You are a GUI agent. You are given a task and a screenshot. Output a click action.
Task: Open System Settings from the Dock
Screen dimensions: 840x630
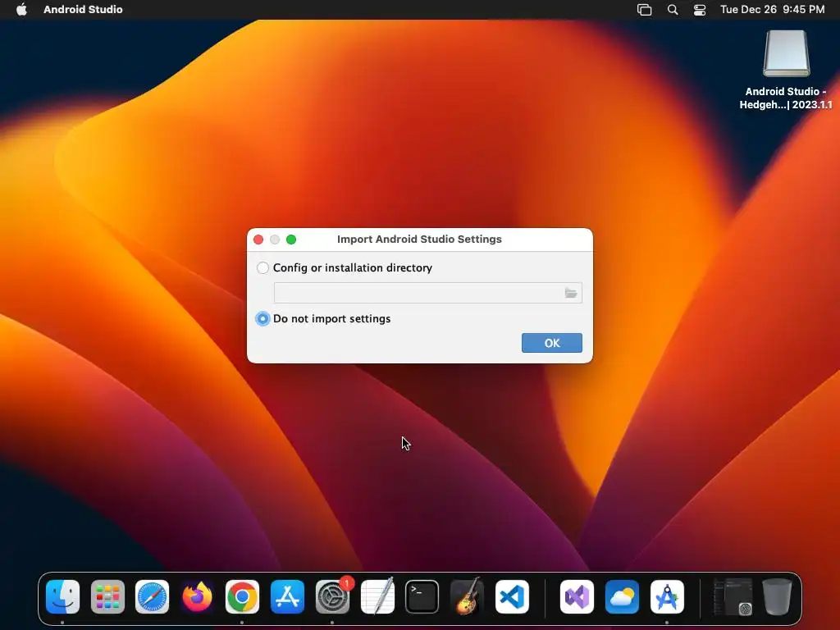pyautogui.click(x=332, y=597)
